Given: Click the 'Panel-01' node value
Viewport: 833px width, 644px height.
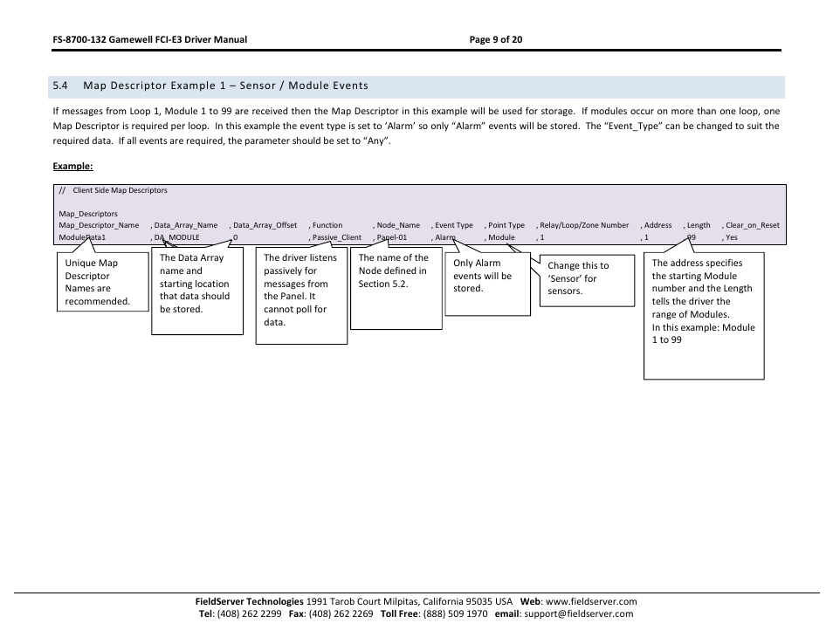Looking at the screenshot, I should (x=391, y=237).
